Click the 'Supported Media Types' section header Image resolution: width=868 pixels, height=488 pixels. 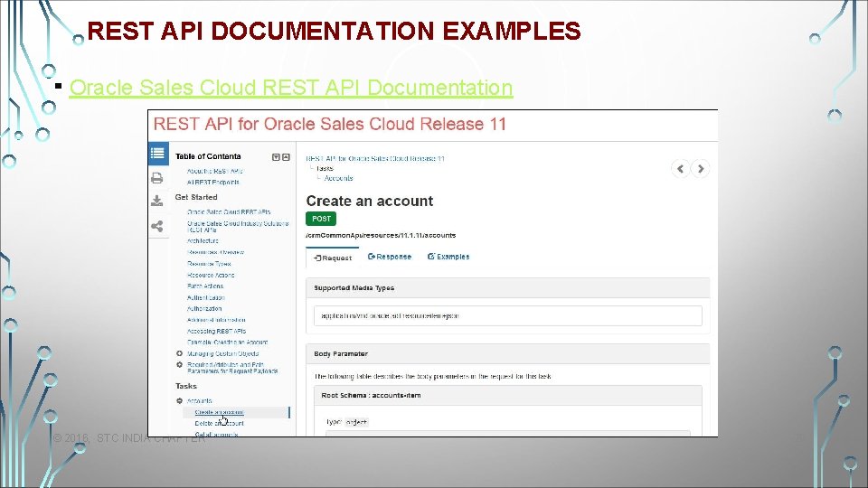pyautogui.click(x=507, y=287)
